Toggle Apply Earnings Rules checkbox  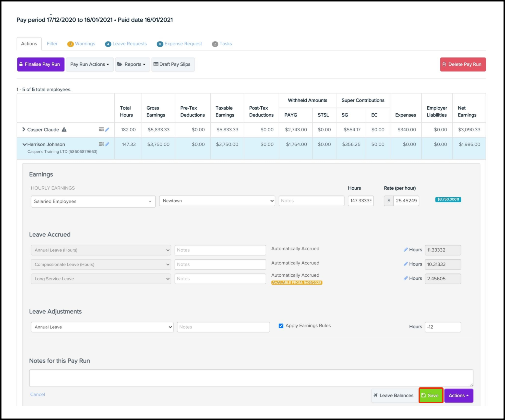tap(281, 326)
